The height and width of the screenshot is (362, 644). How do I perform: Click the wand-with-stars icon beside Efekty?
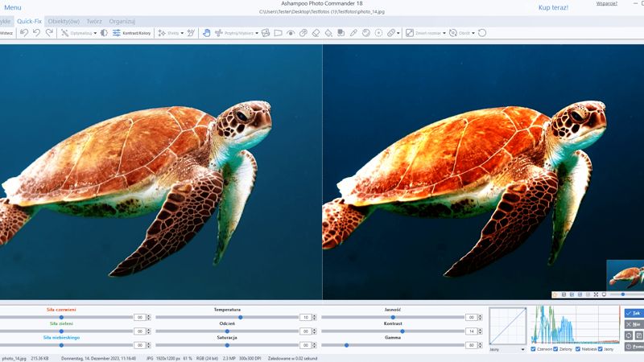click(191, 33)
